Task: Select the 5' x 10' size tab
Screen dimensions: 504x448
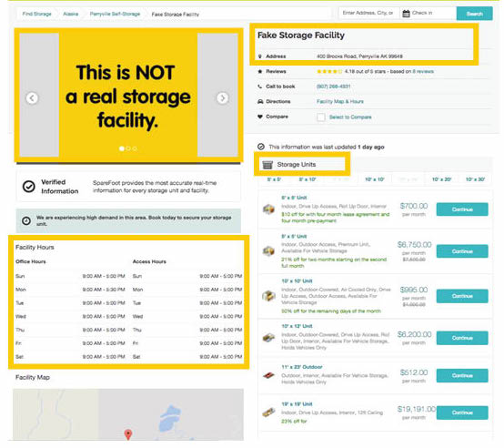Action: pos(307,179)
